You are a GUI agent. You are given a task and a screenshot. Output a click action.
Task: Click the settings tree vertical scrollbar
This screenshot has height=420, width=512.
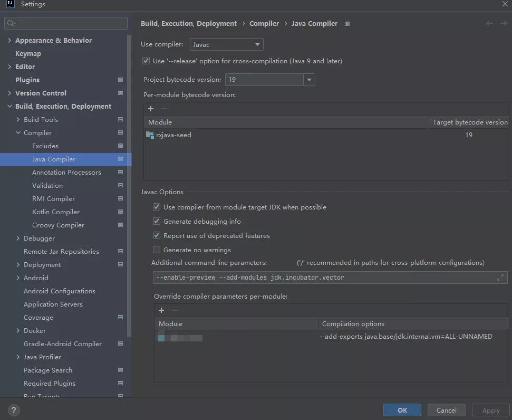tap(129, 186)
